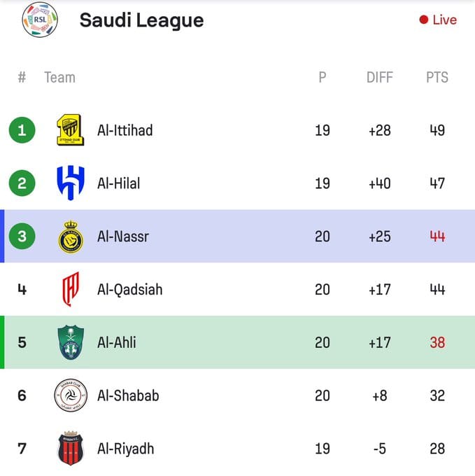The width and height of the screenshot is (475, 476).
Task: Click Al-Ahli's red 38 points
Action: point(437,342)
